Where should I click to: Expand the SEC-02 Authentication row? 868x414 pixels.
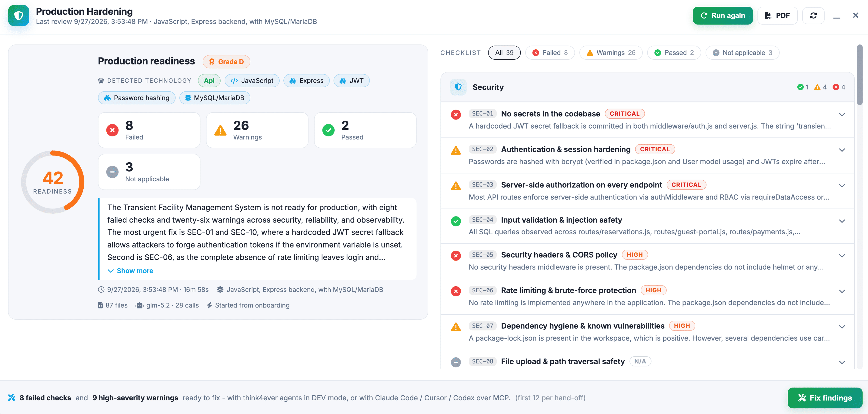[842, 150]
